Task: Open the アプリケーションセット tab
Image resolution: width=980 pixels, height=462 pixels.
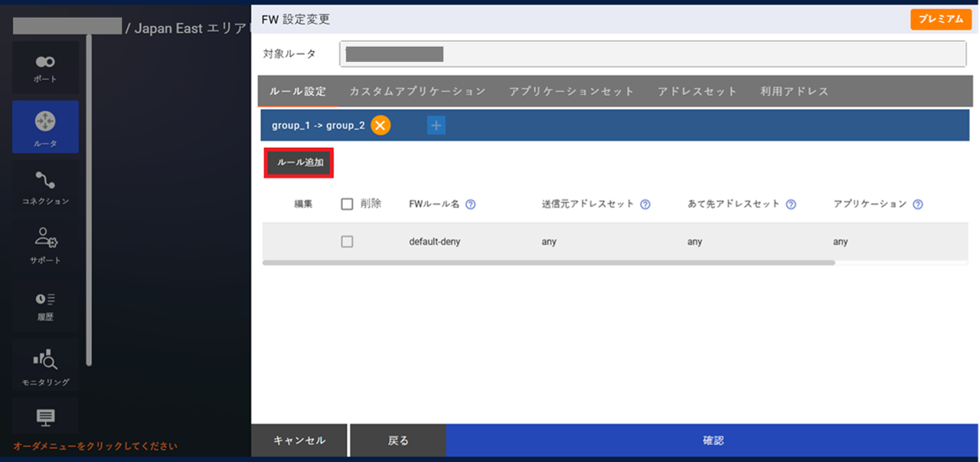Action: pyautogui.click(x=571, y=91)
